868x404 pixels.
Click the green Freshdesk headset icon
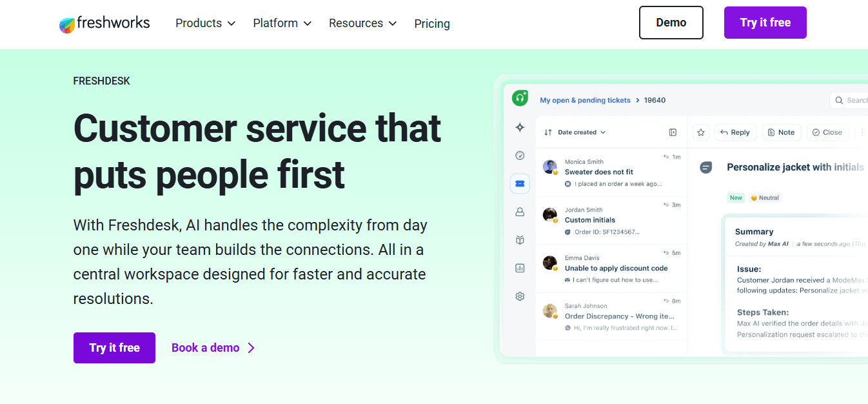point(520,98)
